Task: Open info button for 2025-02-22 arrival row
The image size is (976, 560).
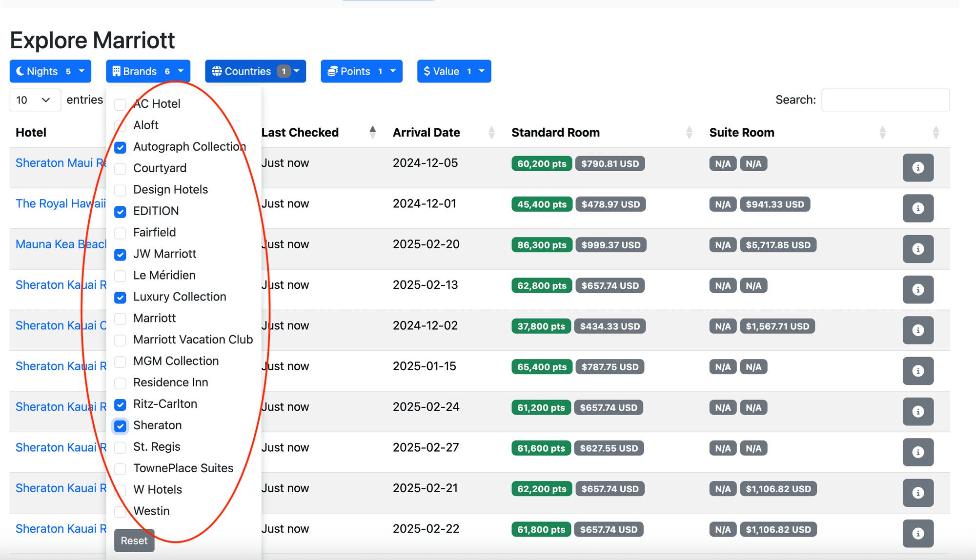Action: 918,534
